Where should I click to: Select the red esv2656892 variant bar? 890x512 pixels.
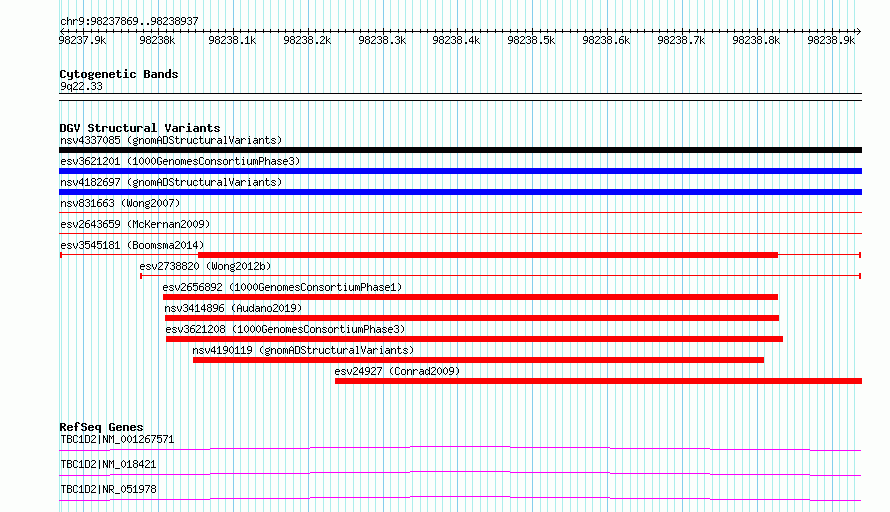(x=470, y=297)
